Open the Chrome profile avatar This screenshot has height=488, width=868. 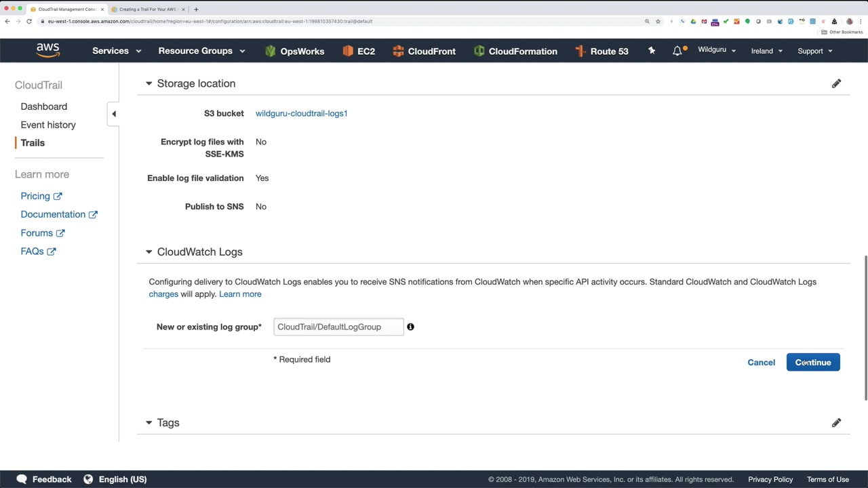(x=849, y=21)
